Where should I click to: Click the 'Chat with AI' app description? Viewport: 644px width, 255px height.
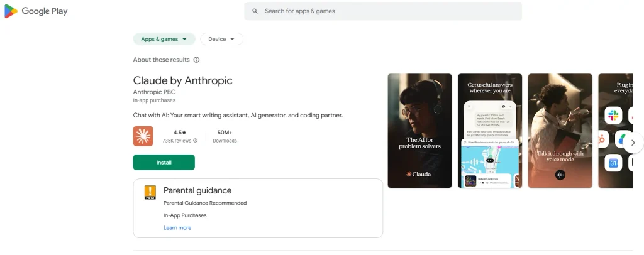(238, 116)
